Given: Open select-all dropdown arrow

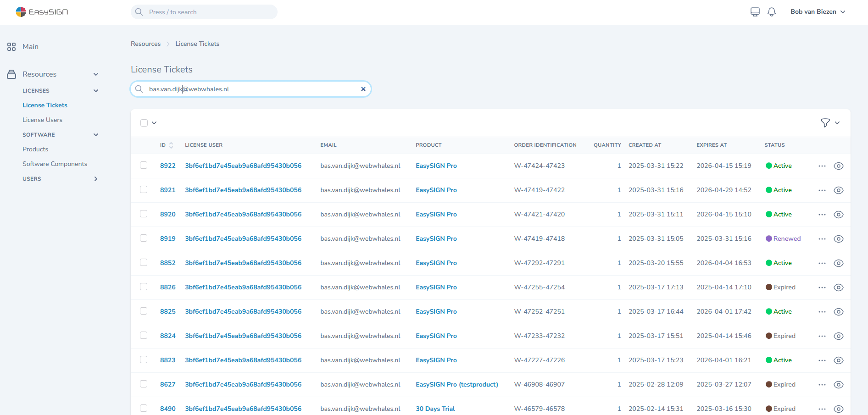Looking at the screenshot, I should pos(154,123).
